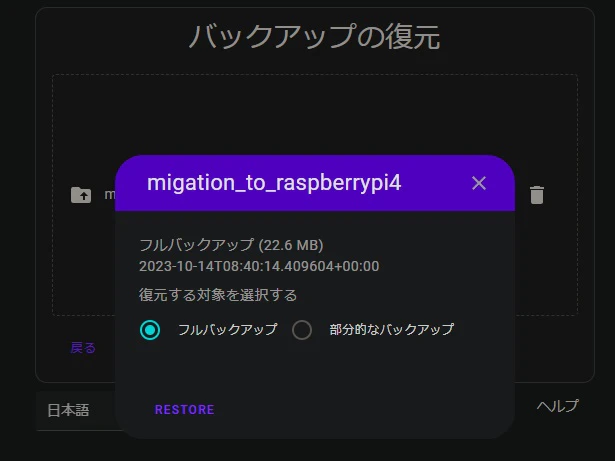615x461 pixels.
Task: Click the 戻る link
Action: 83,348
